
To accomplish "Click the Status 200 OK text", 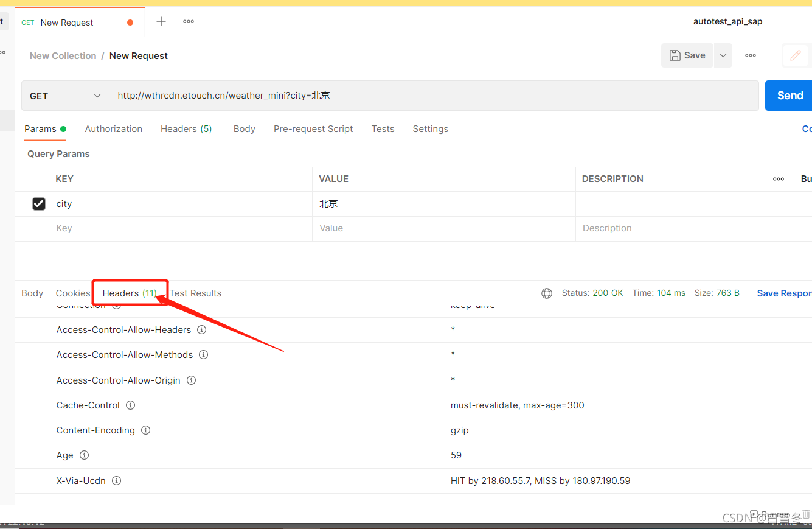I will click(592, 293).
